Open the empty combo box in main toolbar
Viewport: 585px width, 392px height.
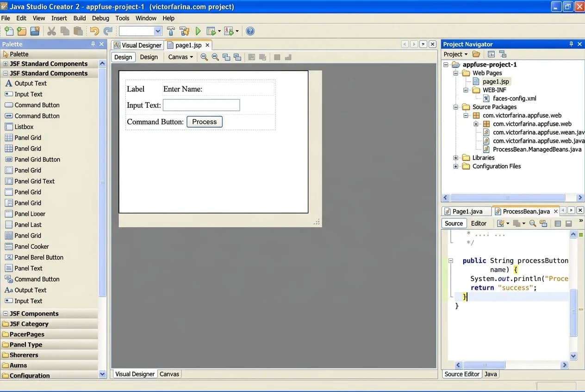(140, 31)
